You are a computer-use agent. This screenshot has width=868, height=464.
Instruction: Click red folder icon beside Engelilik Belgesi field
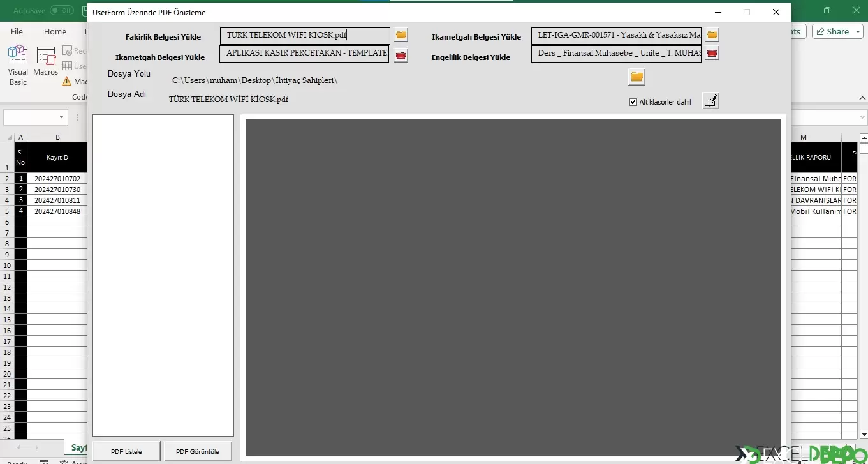pyautogui.click(x=712, y=53)
